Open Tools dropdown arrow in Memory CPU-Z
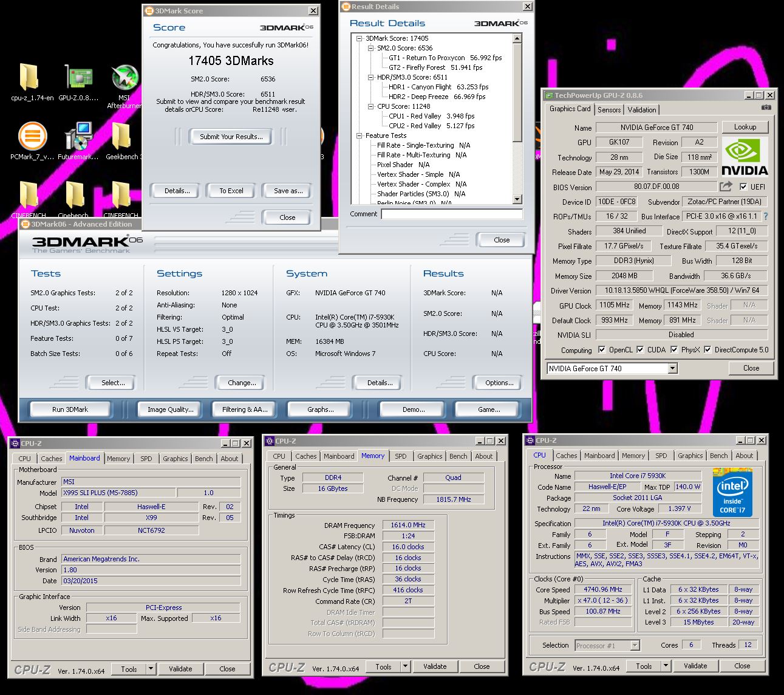 (x=405, y=666)
